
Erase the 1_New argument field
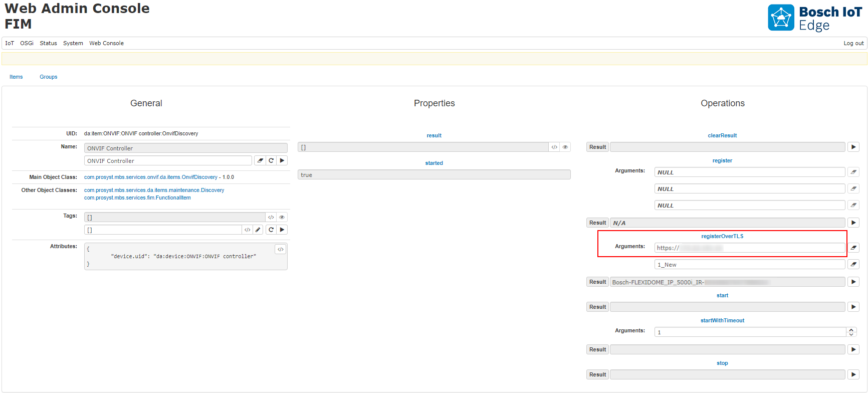point(853,264)
